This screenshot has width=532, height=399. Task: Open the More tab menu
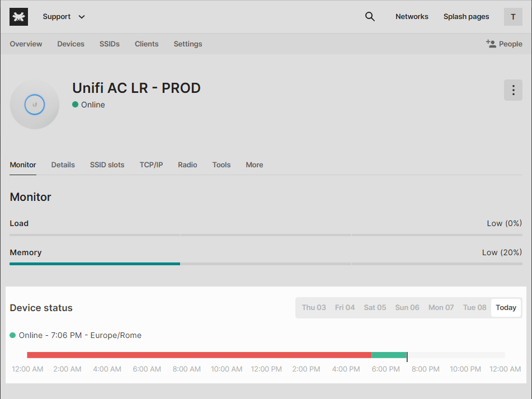point(254,165)
